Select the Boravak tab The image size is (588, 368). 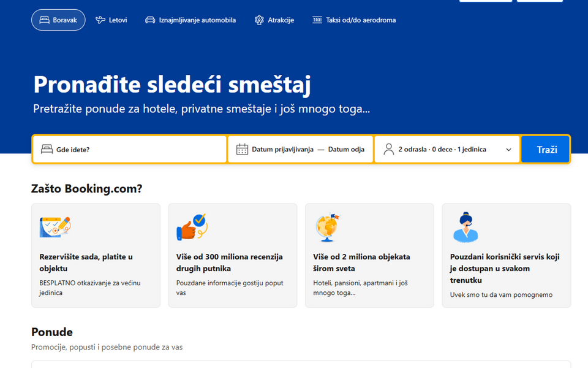[58, 20]
